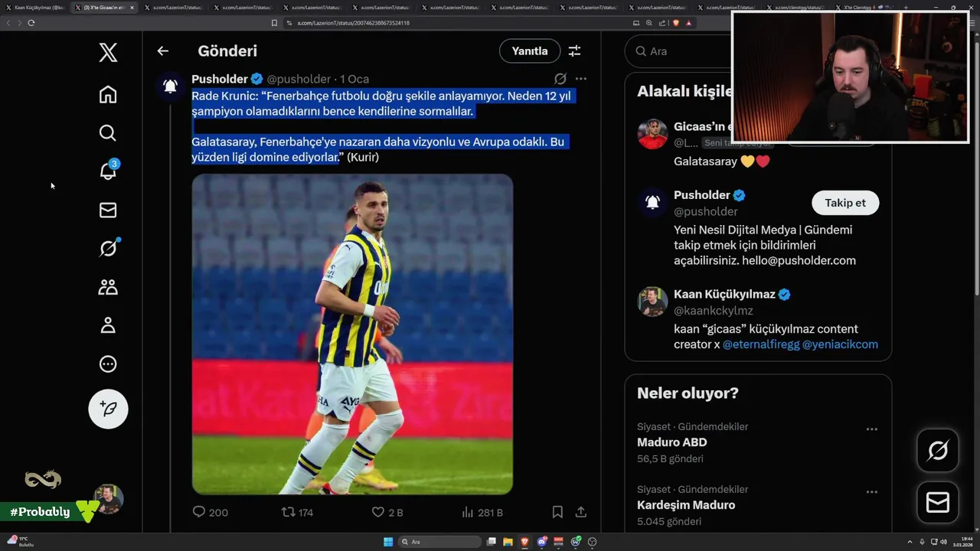980x551 pixels.
Task: Reply to post with 200 comments
Action: [x=210, y=512]
